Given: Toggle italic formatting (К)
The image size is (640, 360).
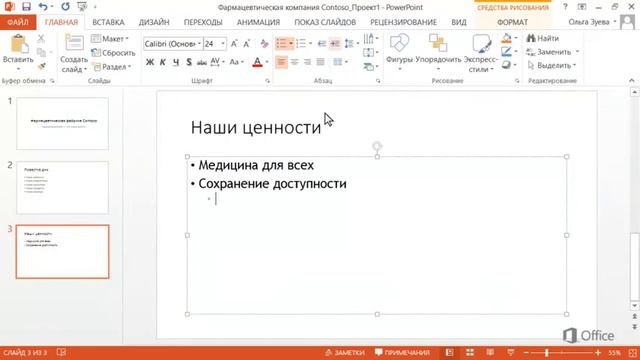Looking at the screenshot, I should click(x=162, y=62).
